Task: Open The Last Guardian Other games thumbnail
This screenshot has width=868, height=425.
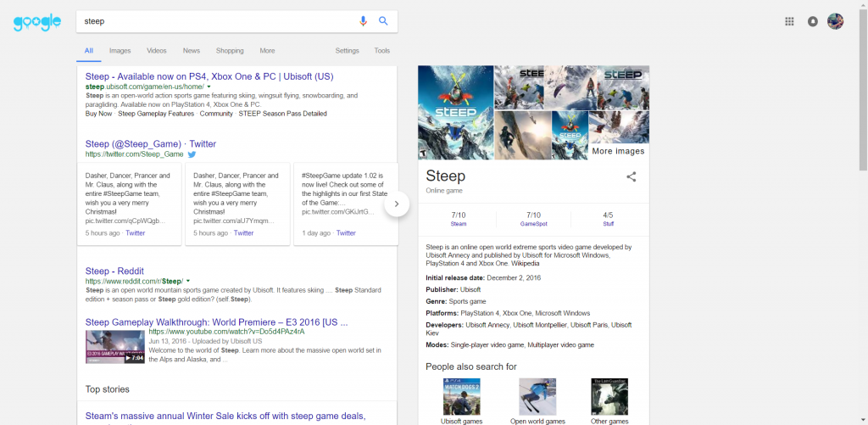Action: coord(609,397)
